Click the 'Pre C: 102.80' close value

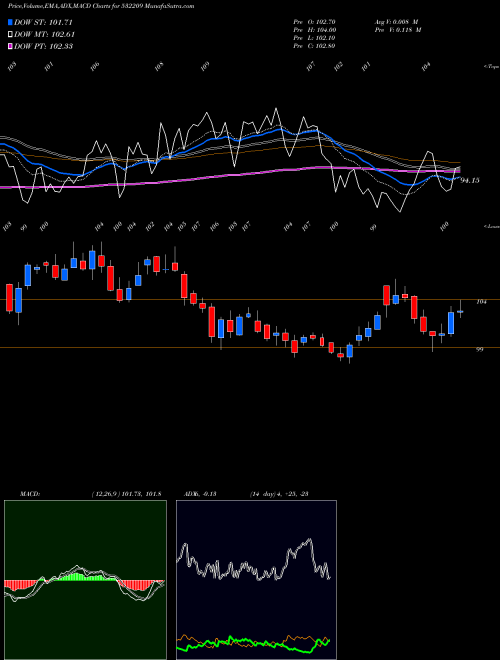coord(314,46)
